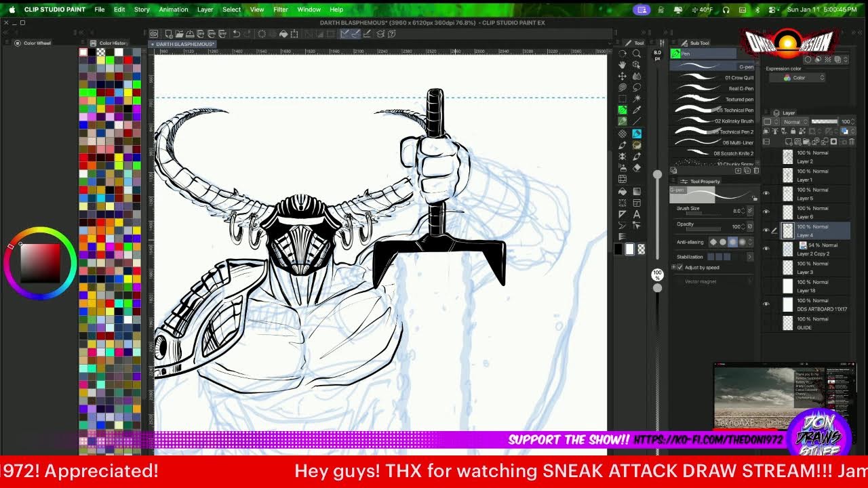The width and height of the screenshot is (868, 488).
Task: Select the 02 Kolinsky Brush sub tool
Action: (712, 121)
